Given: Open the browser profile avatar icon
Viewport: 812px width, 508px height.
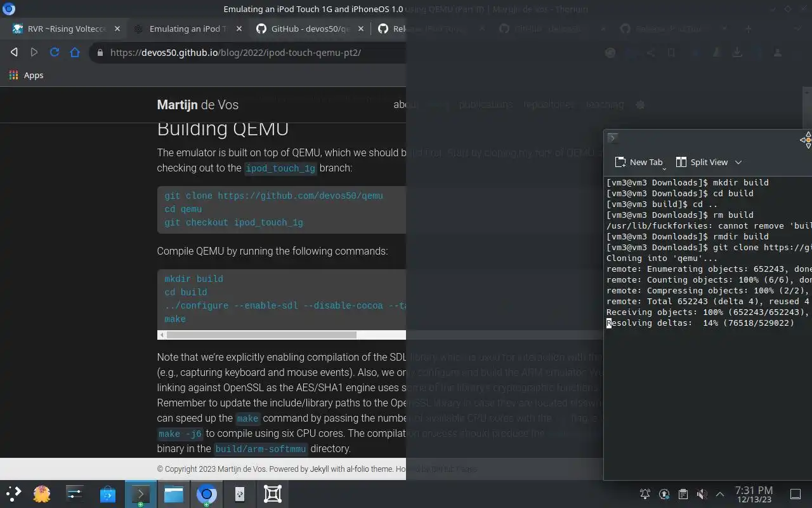Looking at the screenshot, I should tap(778, 53).
